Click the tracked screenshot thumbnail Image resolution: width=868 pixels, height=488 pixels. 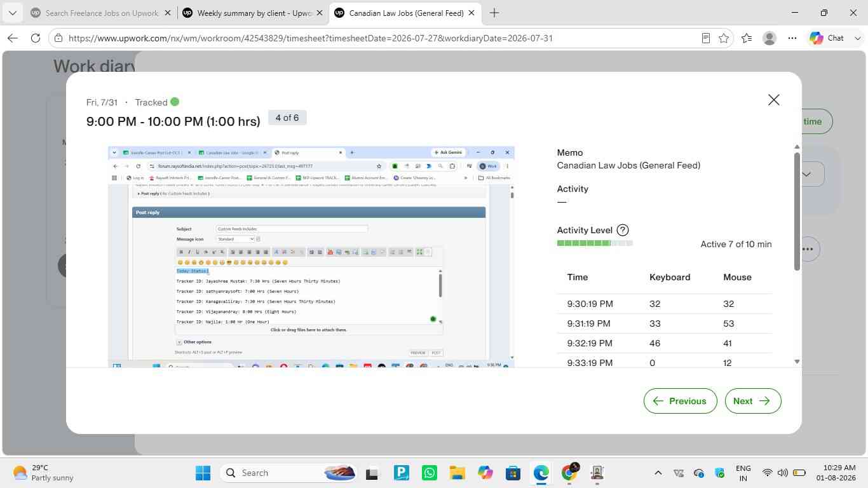tap(311, 257)
